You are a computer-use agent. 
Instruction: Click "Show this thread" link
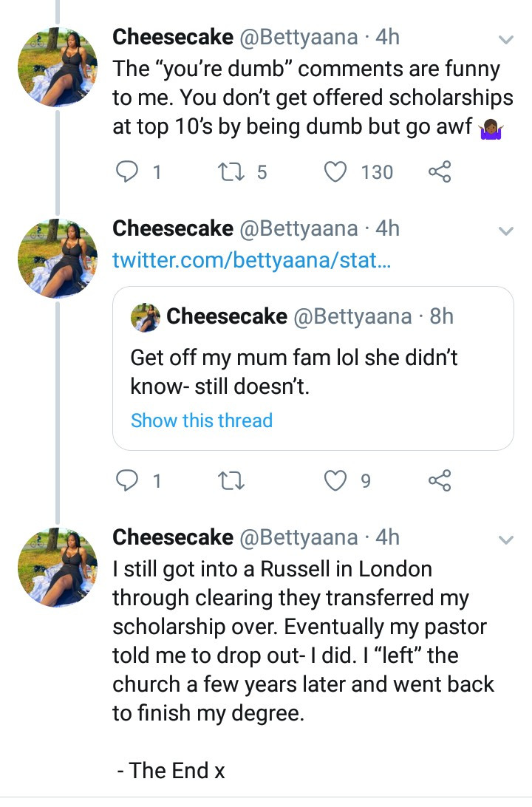tap(202, 420)
